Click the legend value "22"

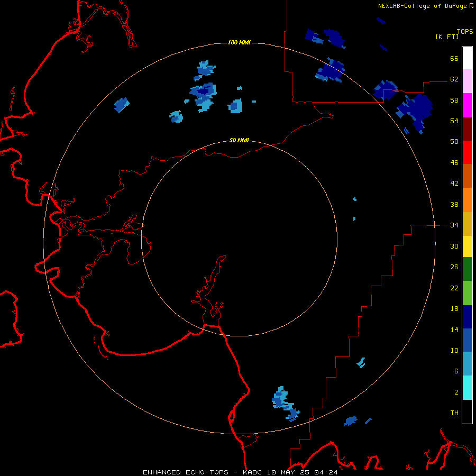454,288
